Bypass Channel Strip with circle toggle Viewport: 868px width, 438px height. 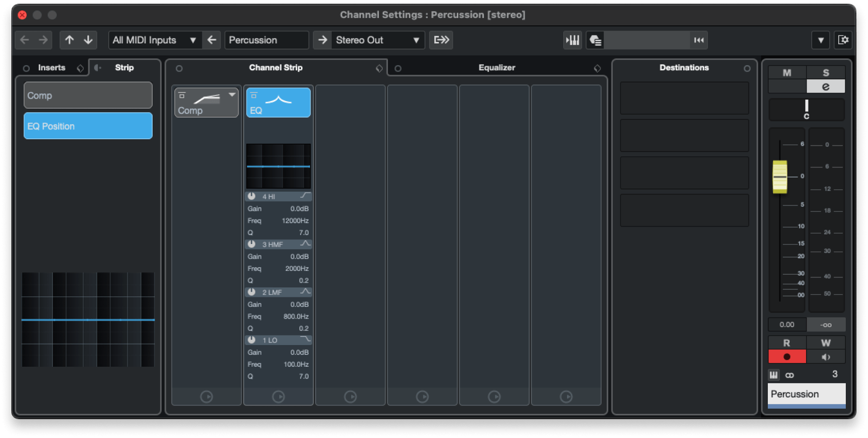[179, 68]
